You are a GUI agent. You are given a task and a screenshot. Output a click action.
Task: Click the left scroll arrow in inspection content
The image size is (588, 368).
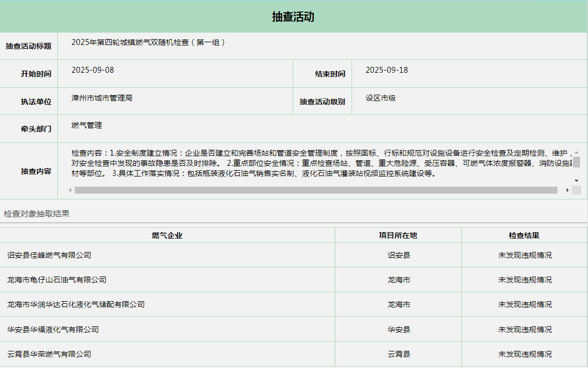click(71, 190)
